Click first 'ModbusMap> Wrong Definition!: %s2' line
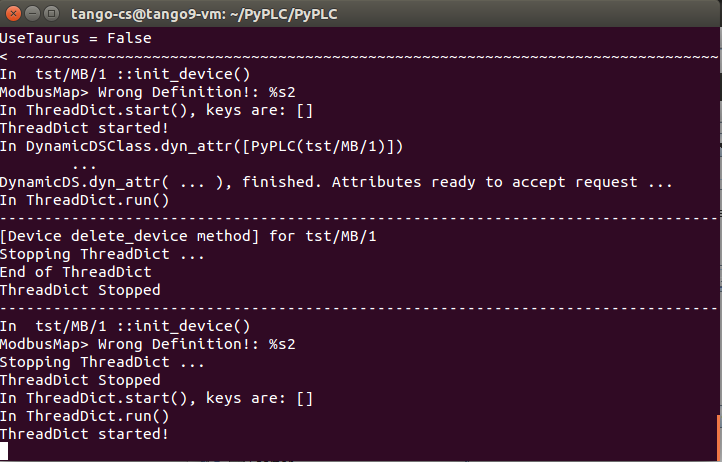Screen dimensions: 722x462 coord(148,92)
